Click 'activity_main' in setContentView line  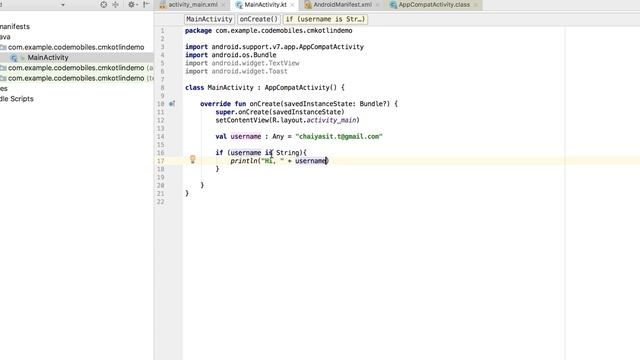(x=331, y=120)
